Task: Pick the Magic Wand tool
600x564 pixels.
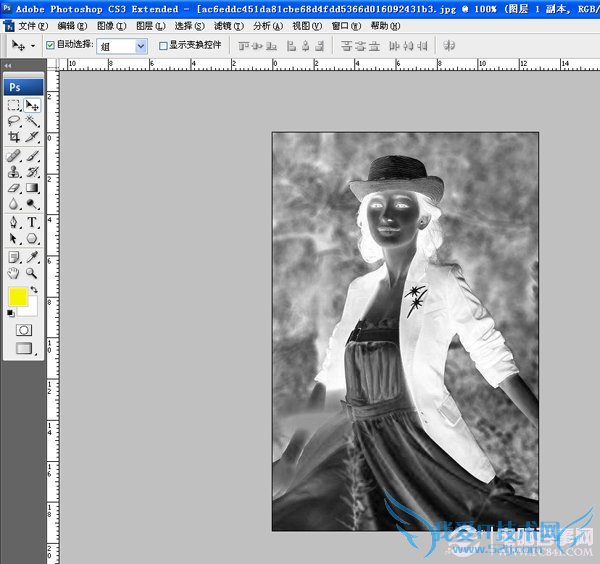Action: 32,121
